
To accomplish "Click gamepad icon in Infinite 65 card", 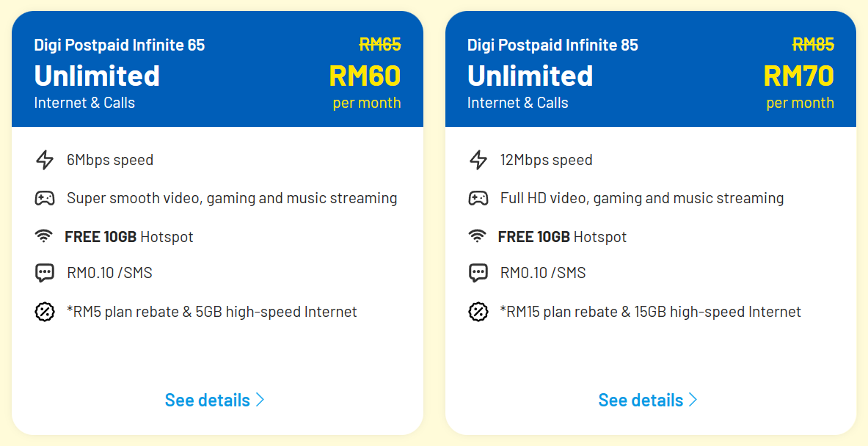I will point(45,198).
